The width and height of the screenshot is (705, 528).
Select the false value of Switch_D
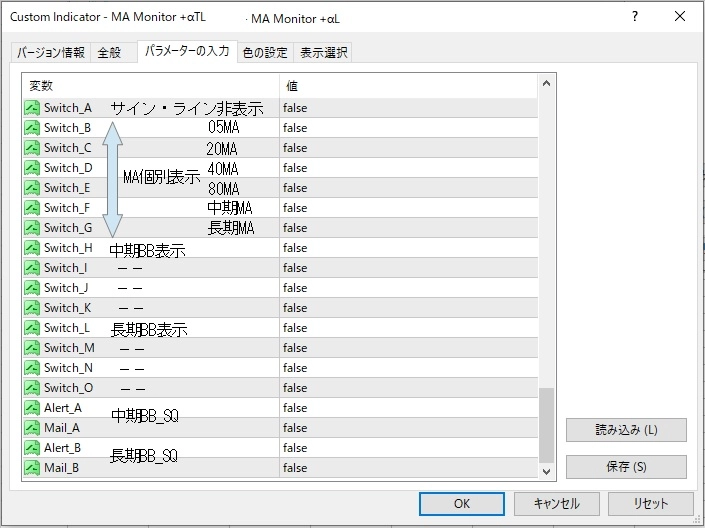pos(295,168)
